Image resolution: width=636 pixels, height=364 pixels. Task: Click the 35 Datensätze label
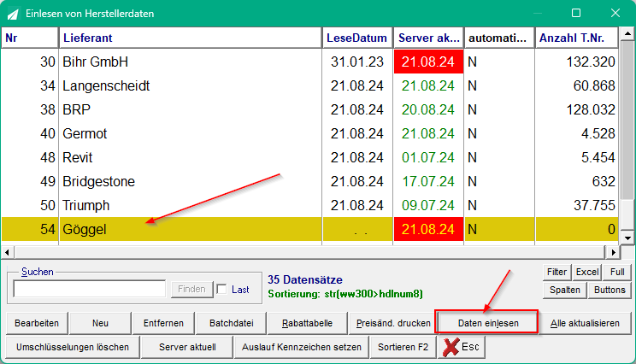[x=305, y=279]
